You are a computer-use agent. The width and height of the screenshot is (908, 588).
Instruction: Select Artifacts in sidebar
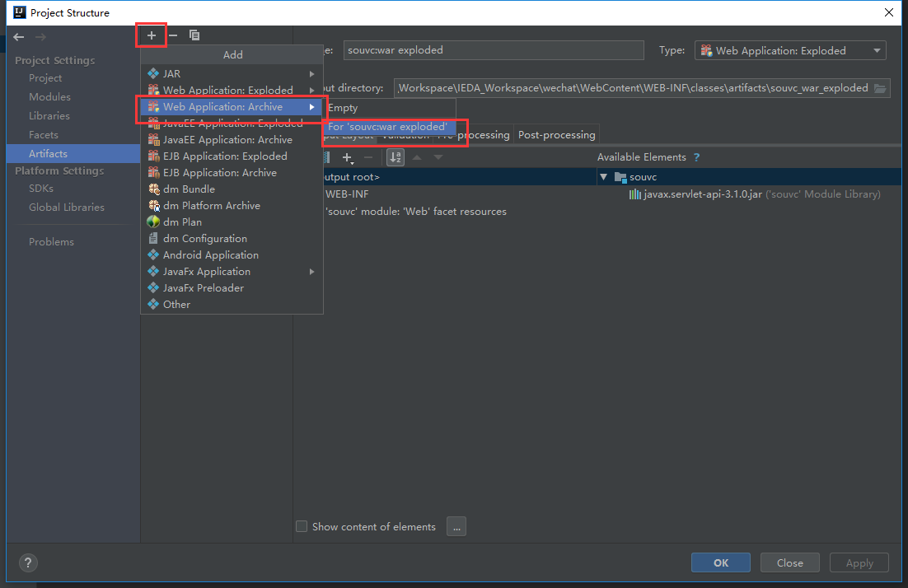point(73,153)
